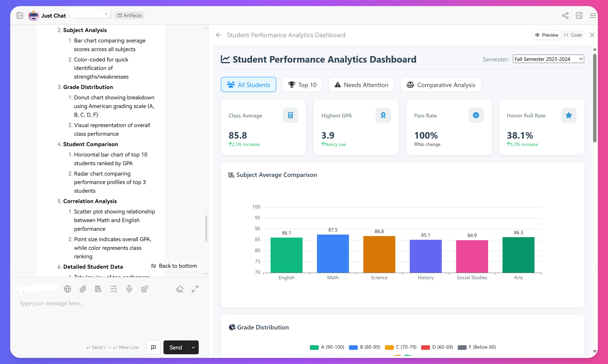Close the artifact preview panel

tap(592, 35)
